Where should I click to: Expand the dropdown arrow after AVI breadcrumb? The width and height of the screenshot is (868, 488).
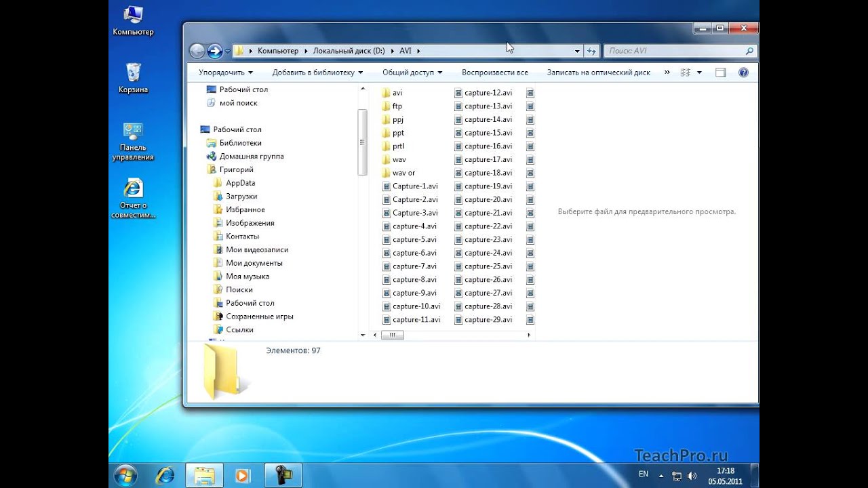(x=420, y=51)
